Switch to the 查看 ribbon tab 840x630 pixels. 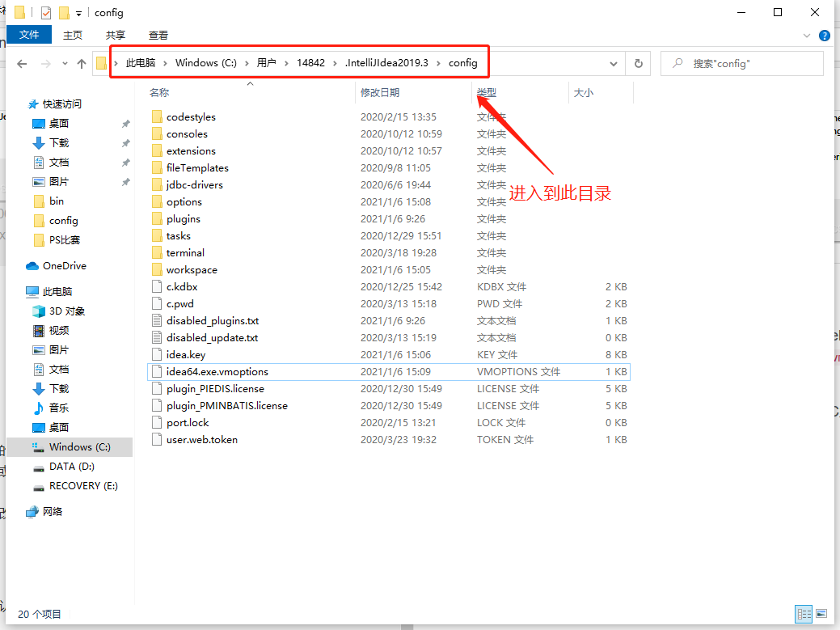click(158, 35)
